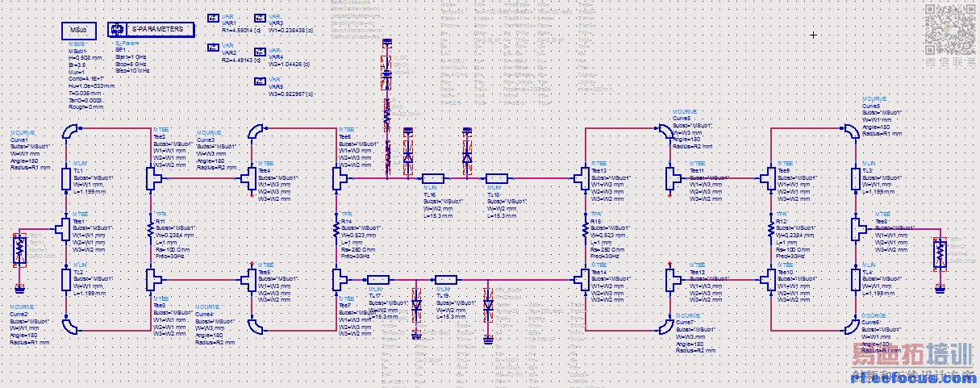Viewport: 980px width, 388px height.
Task: Select the Tee4 MTEE junction symbol
Action: click(248, 177)
